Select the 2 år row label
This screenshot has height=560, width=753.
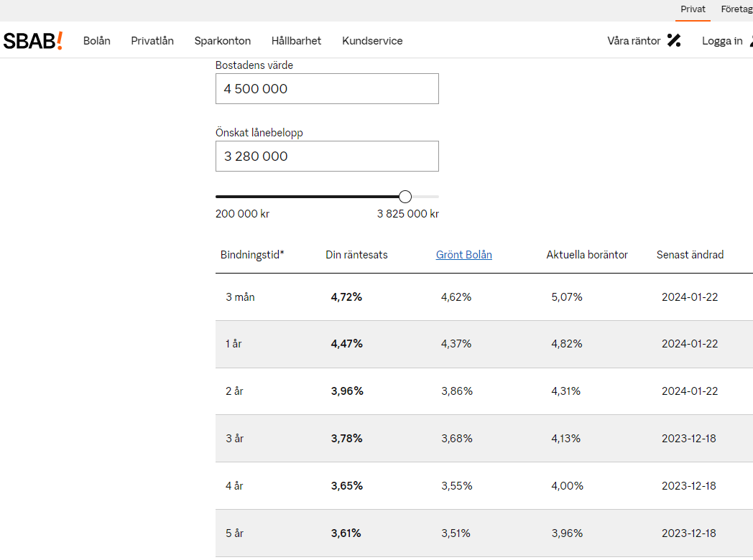click(x=234, y=391)
